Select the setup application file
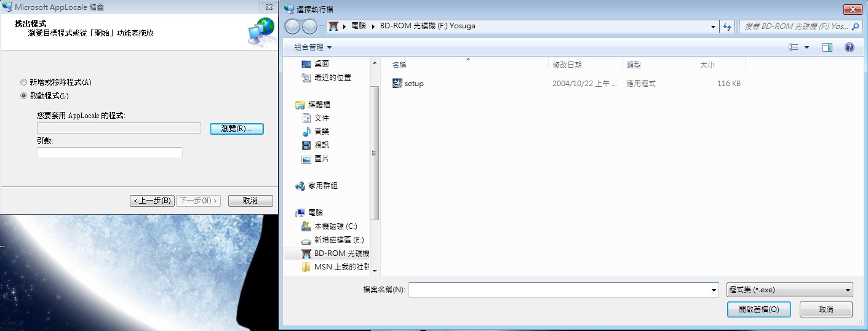868x331 pixels. click(408, 84)
